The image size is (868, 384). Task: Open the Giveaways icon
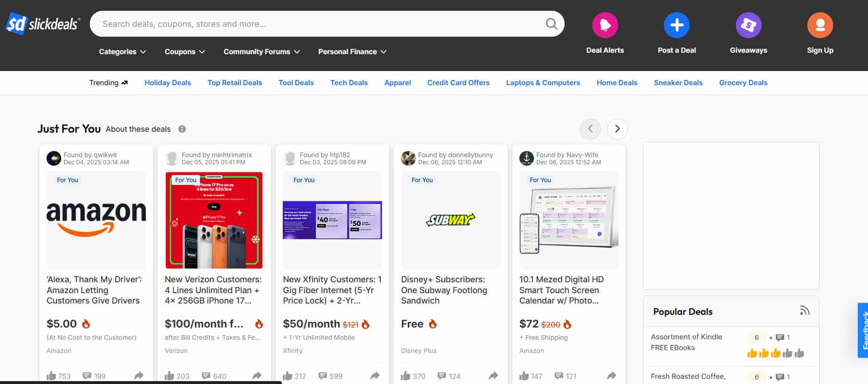748,25
